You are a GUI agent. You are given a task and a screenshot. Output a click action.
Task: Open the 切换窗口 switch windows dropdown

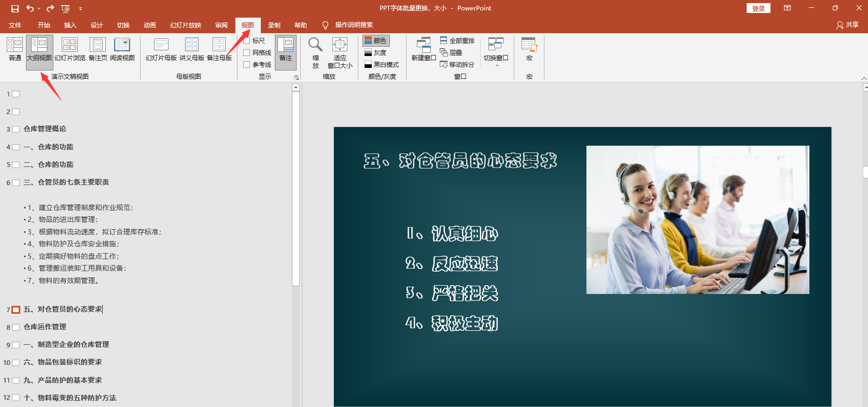pos(496,52)
